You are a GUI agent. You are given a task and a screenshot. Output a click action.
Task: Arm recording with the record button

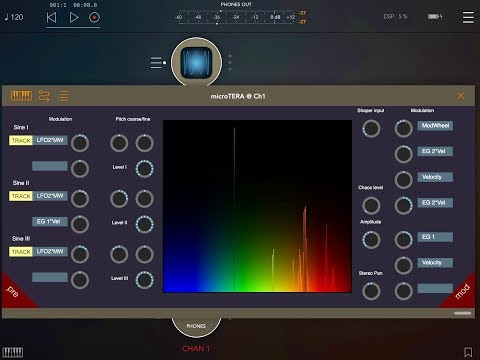[94, 17]
